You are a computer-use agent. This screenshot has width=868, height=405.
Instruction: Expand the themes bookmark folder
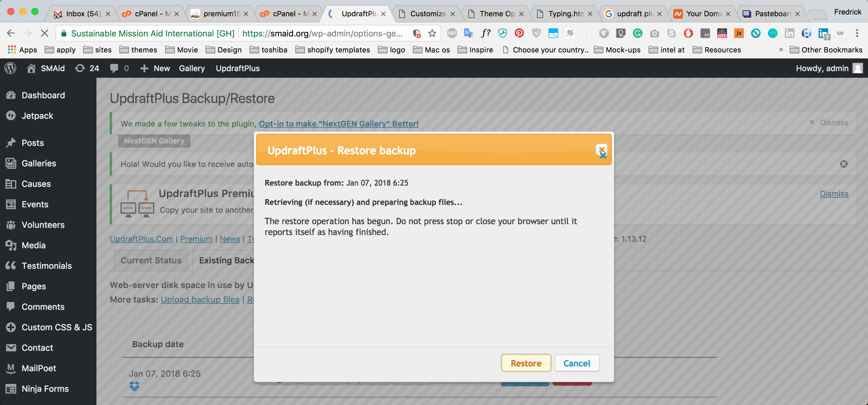[x=138, y=50]
